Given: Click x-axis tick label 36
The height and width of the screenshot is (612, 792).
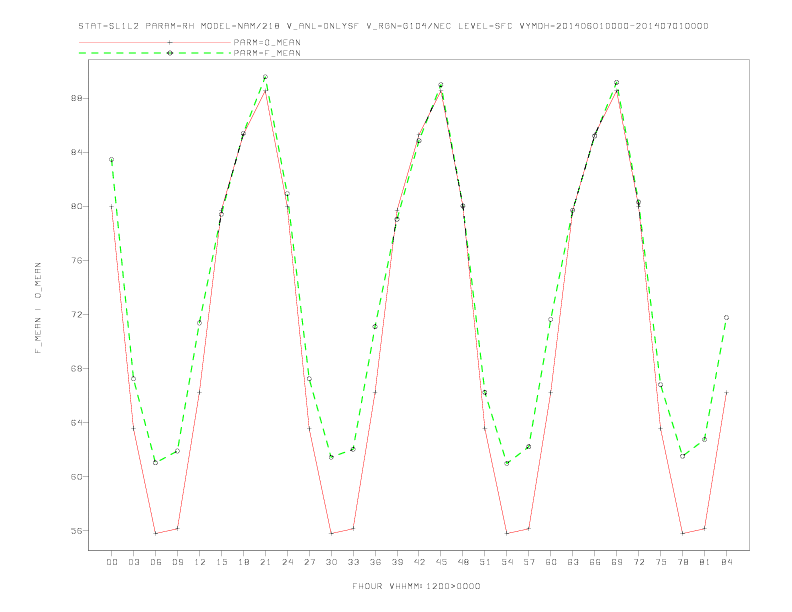Looking at the screenshot, I should click(375, 562).
